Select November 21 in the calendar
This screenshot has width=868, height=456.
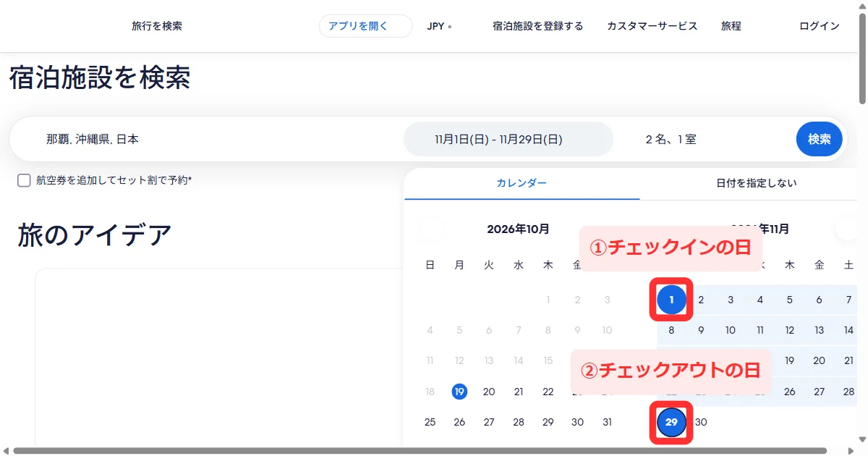click(848, 360)
